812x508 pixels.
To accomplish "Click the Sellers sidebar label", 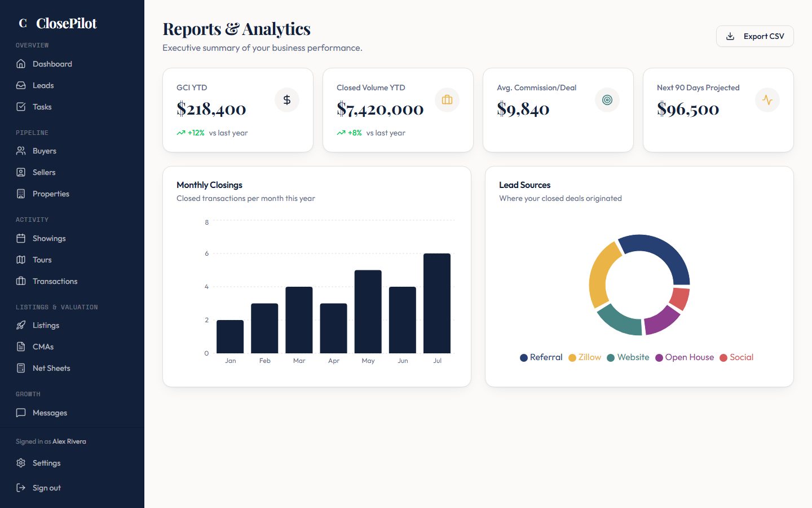I will click(44, 172).
